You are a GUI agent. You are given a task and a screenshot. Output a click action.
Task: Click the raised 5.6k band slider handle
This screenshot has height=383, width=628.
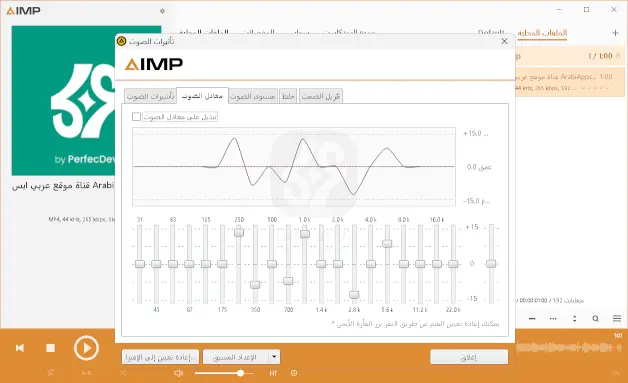pos(387,243)
